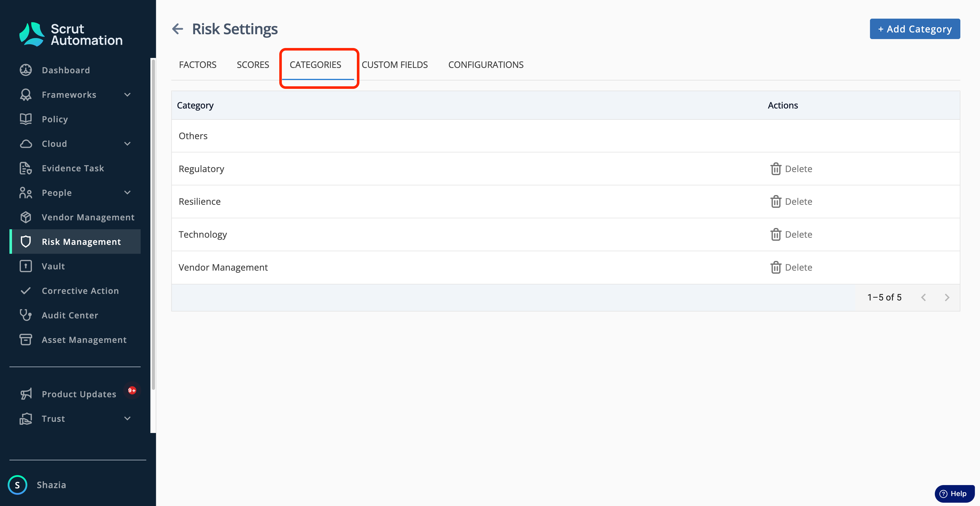Click Delete text for Technology row
Image resolution: width=980 pixels, height=506 pixels.
click(x=798, y=234)
